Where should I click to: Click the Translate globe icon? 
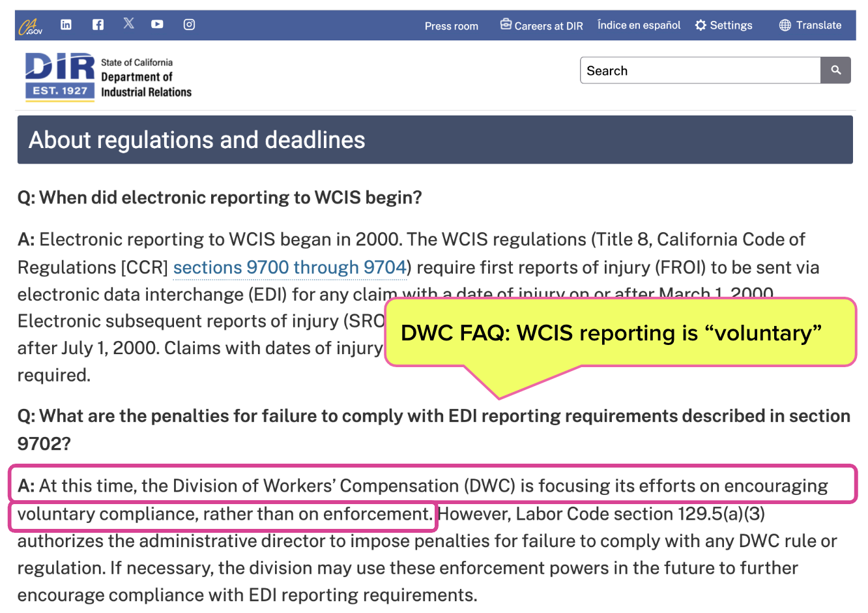[785, 25]
